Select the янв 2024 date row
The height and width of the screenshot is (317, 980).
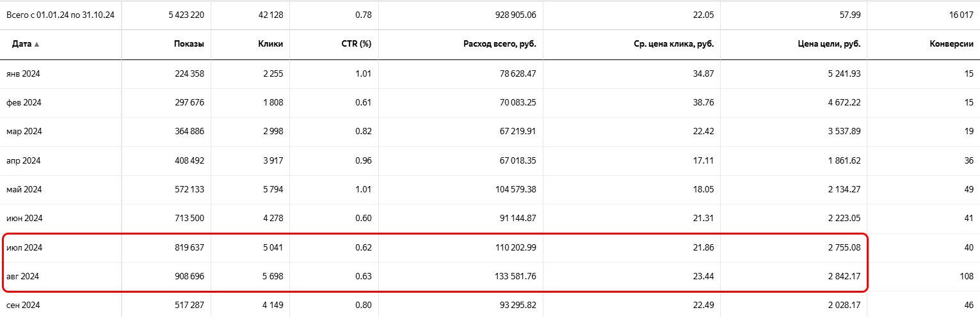24,73
